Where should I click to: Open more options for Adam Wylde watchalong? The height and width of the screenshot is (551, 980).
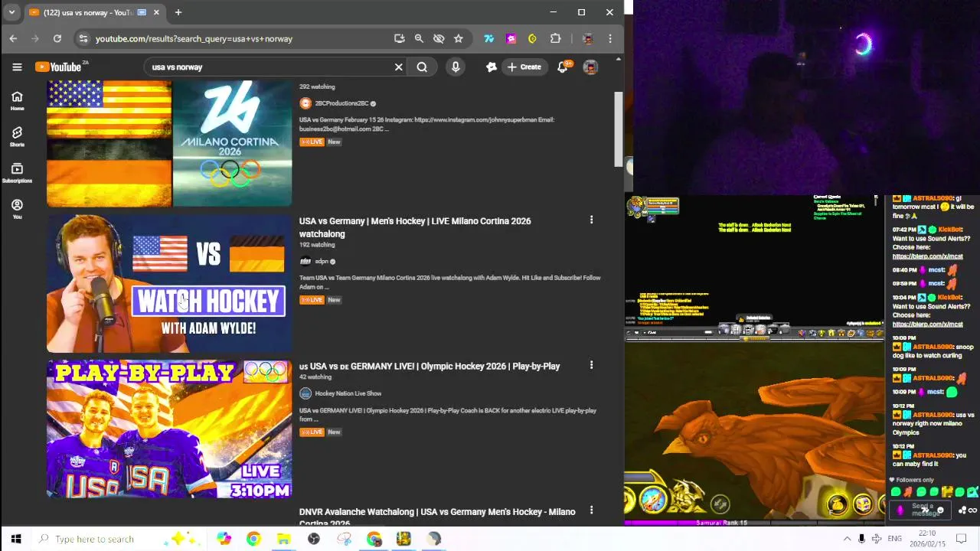[x=591, y=220]
